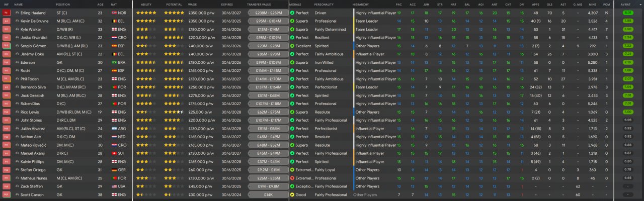This screenshot has height=201, width=644.
Task: Sort by the APPS column header
Action: [536, 4]
